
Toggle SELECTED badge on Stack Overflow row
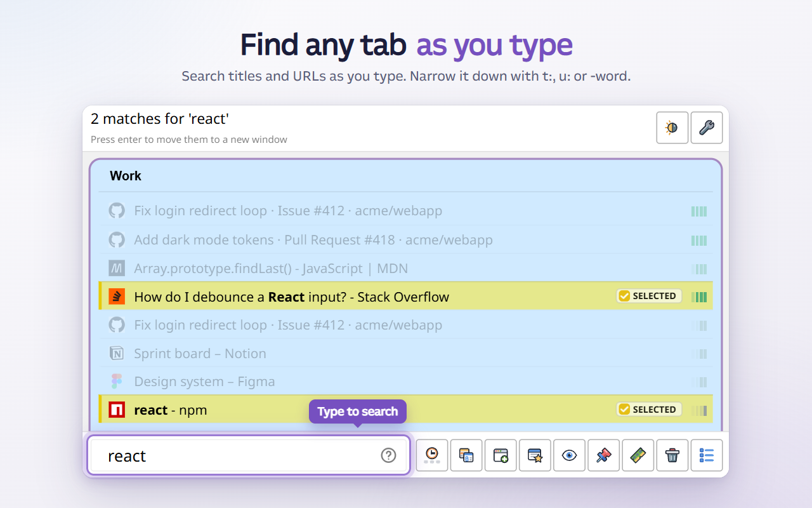pyautogui.click(x=649, y=296)
